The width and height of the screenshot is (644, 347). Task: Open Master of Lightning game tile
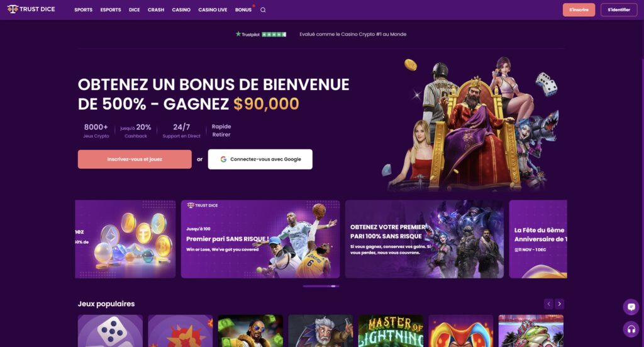391,331
